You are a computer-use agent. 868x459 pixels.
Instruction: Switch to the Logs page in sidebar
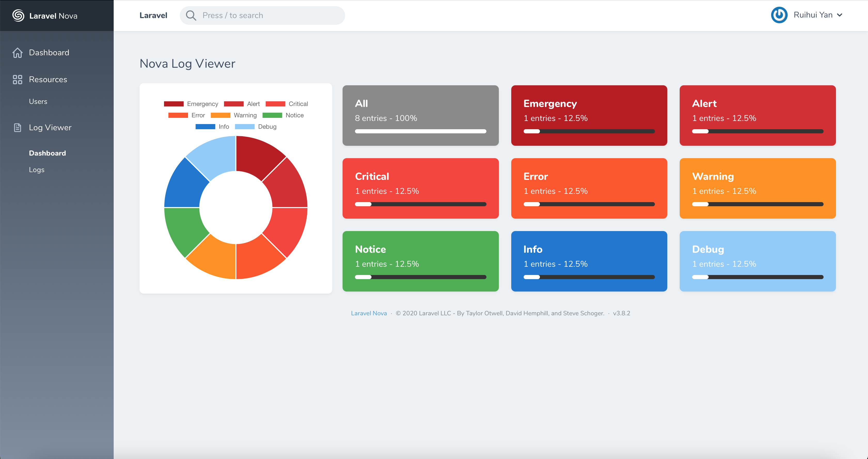click(36, 170)
